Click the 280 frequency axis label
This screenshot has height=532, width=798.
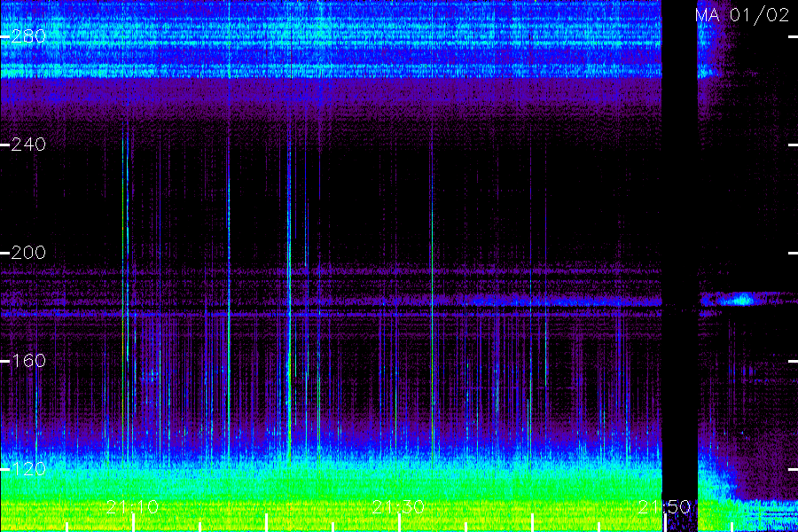[x=28, y=36]
